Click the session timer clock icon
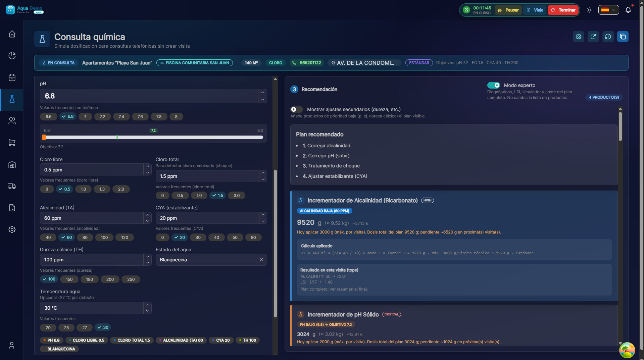The height and width of the screenshot is (360, 644). tap(466, 10)
